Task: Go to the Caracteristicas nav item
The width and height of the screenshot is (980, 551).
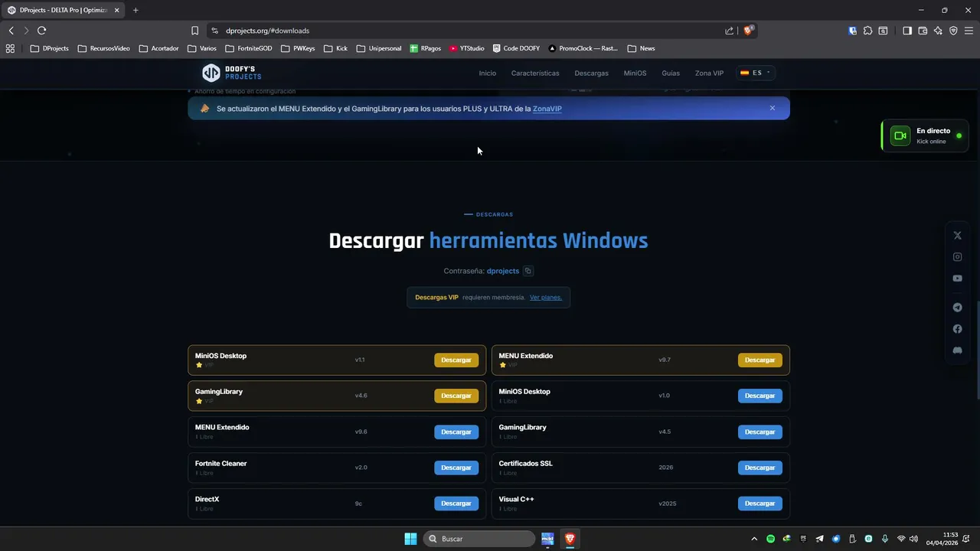Action: click(535, 73)
